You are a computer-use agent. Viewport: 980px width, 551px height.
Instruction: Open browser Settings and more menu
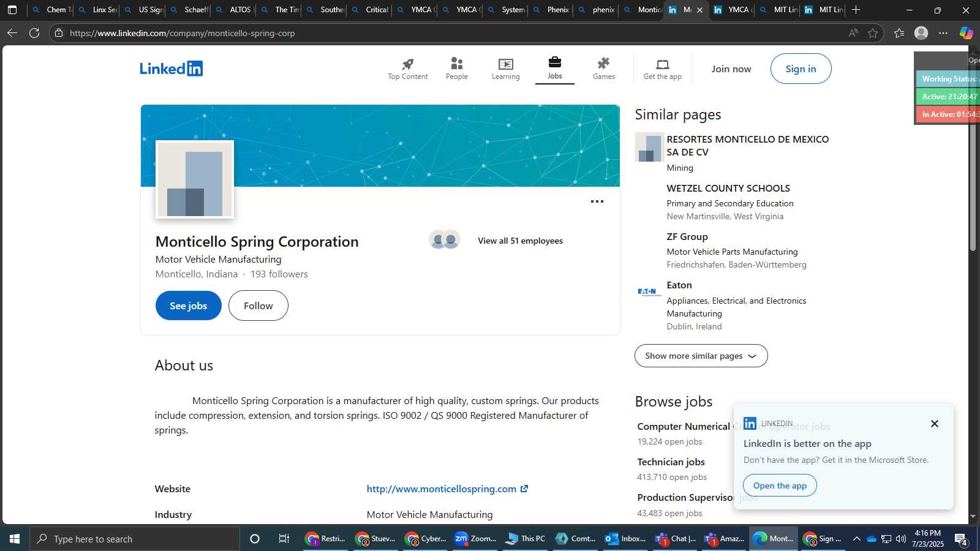tap(943, 33)
